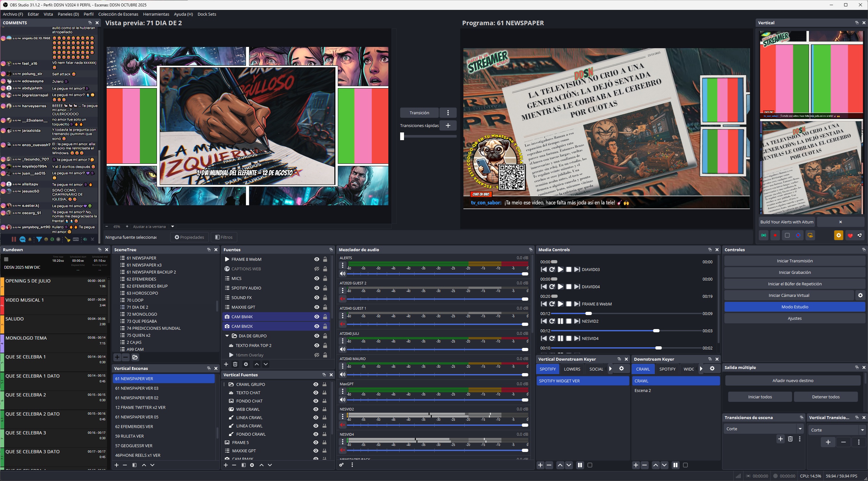Open Vertical Transiciones Corte dropdown
The width and height of the screenshot is (868, 481).
pos(862,430)
